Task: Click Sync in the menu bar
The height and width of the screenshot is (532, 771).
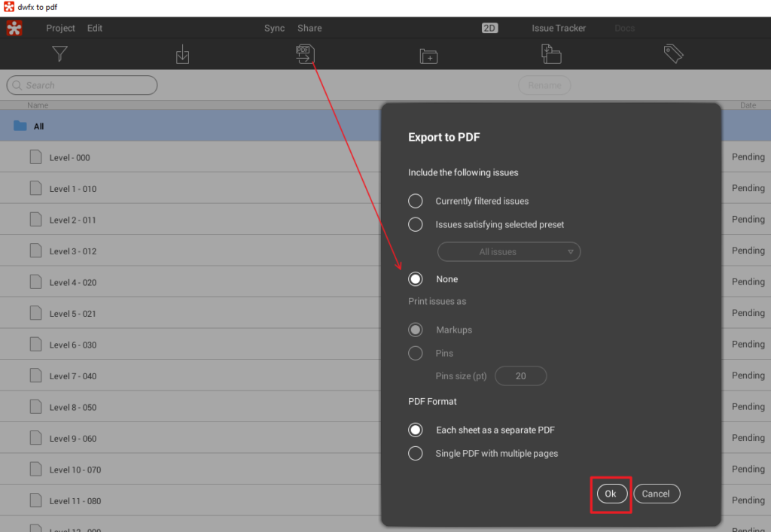Action: (274, 28)
